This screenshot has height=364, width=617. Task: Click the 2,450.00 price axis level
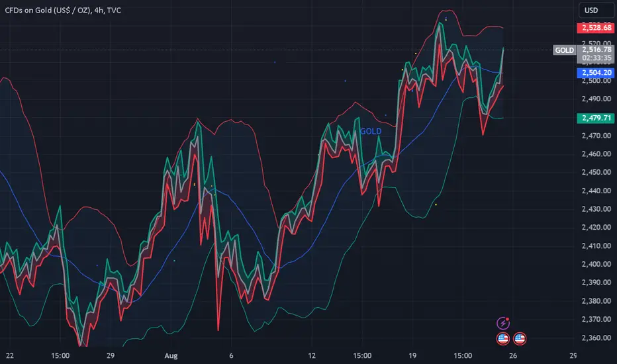click(596, 172)
